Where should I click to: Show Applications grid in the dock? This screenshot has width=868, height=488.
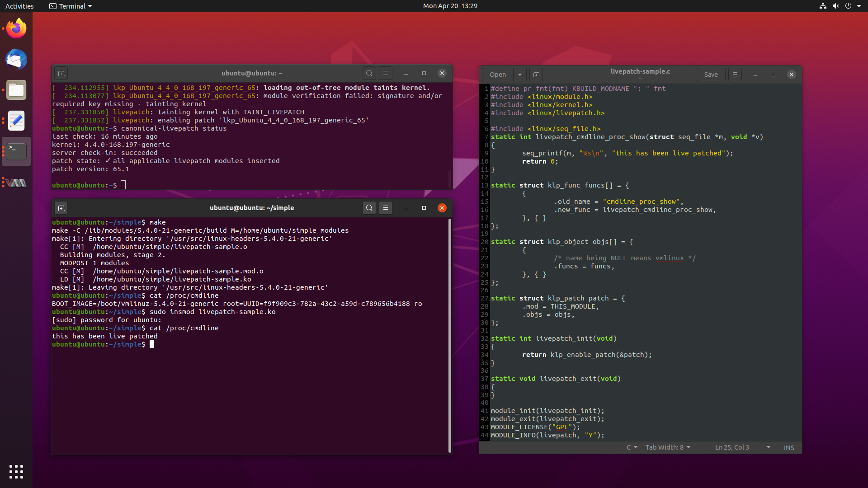[16, 472]
